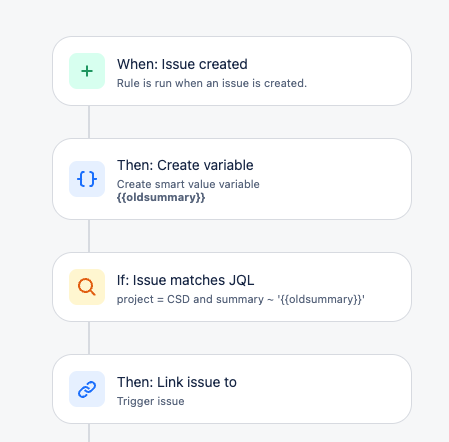449x442 pixels.
Task: Click the curly braces Create variable icon
Action: point(87,179)
